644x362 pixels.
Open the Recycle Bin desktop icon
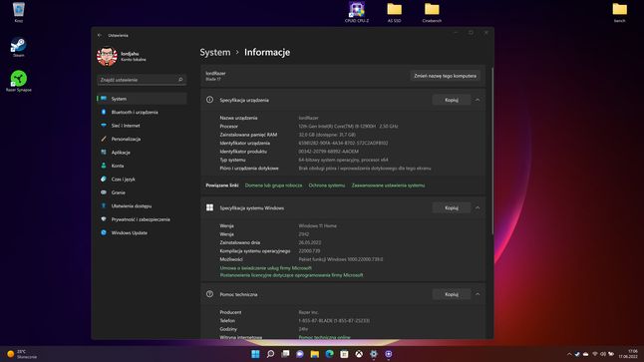click(x=19, y=12)
